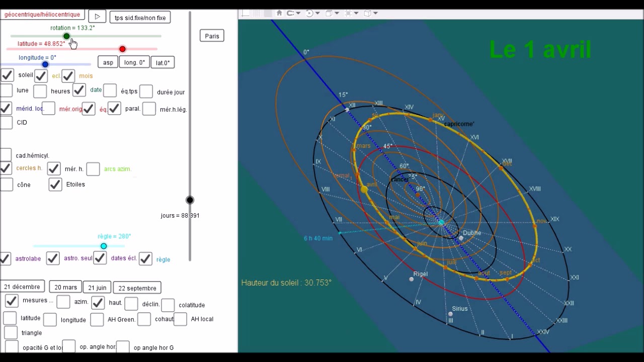Click the green rotation slider handle
The width and height of the screenshot is (644, 362).
click(x=66, y=36)
